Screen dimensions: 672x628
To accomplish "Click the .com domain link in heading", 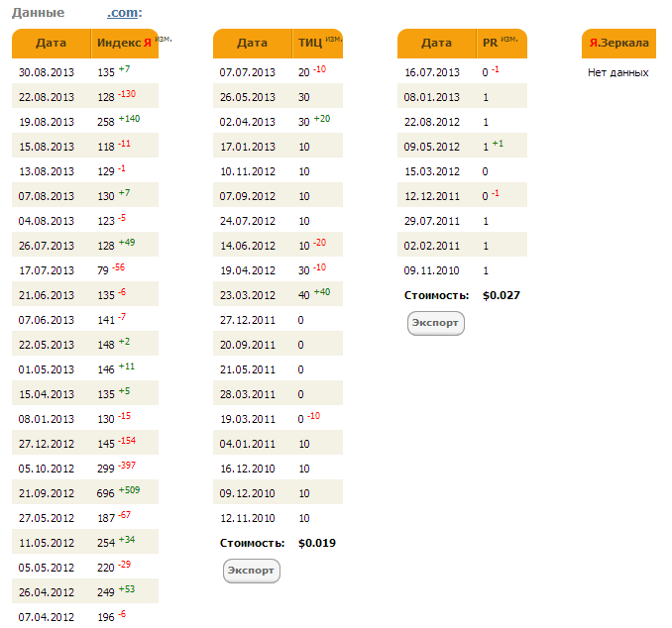I will click(122, 13).
